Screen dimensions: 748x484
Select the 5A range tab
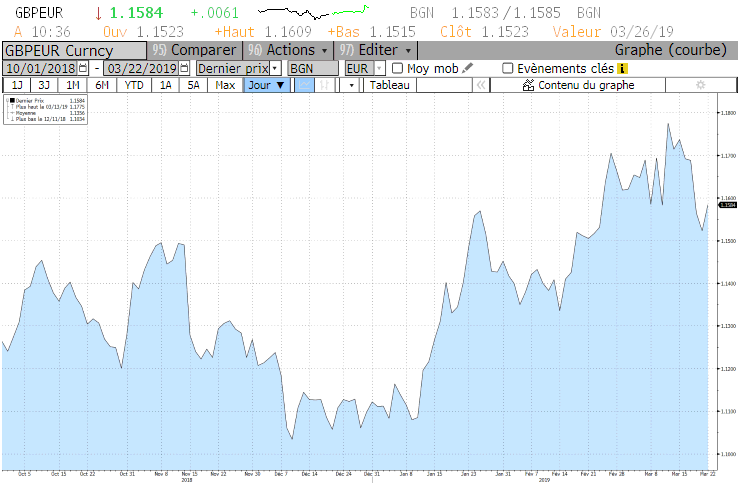click(193, 85)
